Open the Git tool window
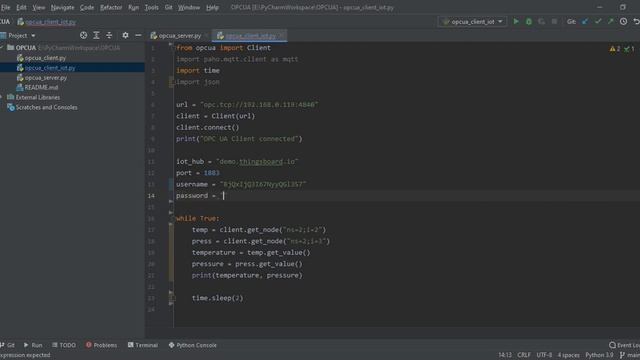This screenshot has width=640, height=360. [8, 345]
